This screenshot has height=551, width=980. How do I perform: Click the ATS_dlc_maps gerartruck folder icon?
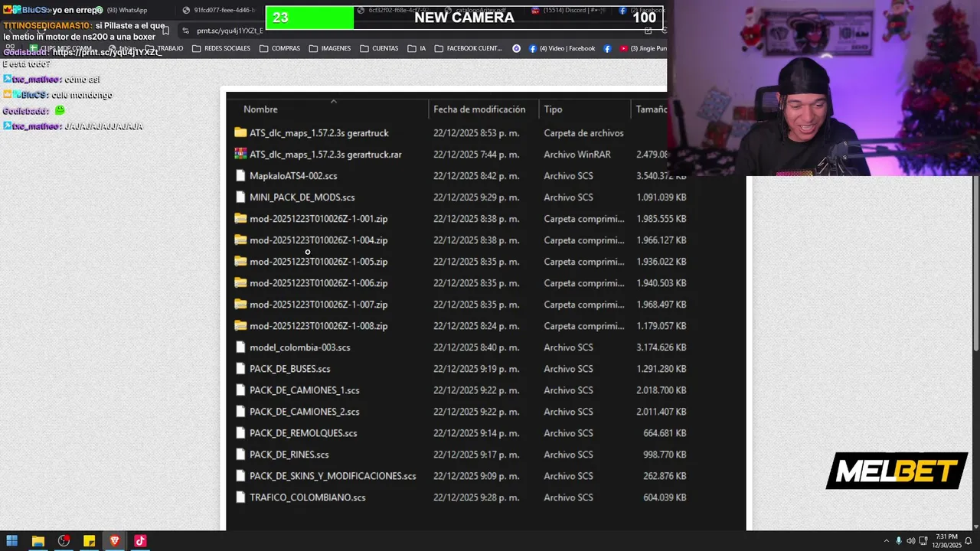[x=240, y=132]
